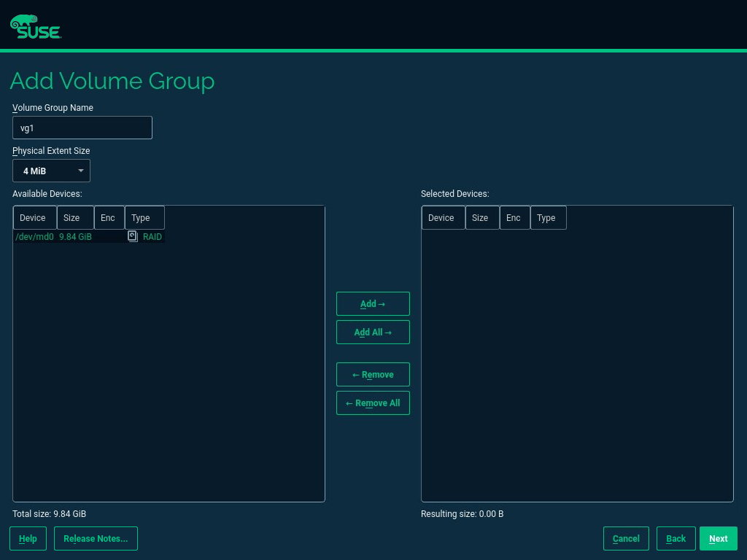Click Type header in Available Devices
This screenshot has height=560, width=747.
tap(144, 218)
